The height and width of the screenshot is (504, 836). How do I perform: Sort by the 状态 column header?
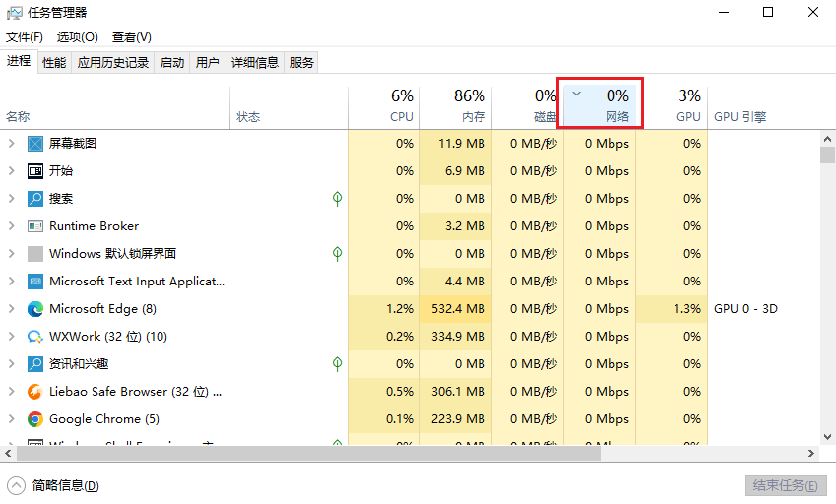pos(289,107)
